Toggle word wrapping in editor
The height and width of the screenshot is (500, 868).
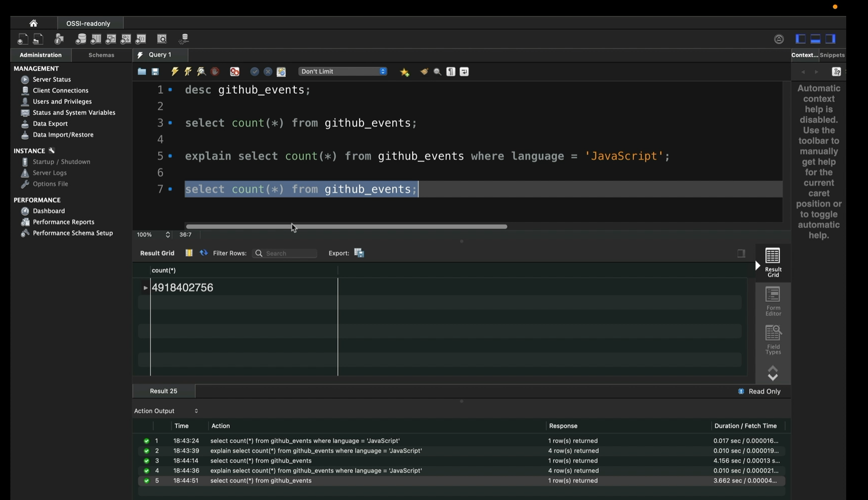464,71
